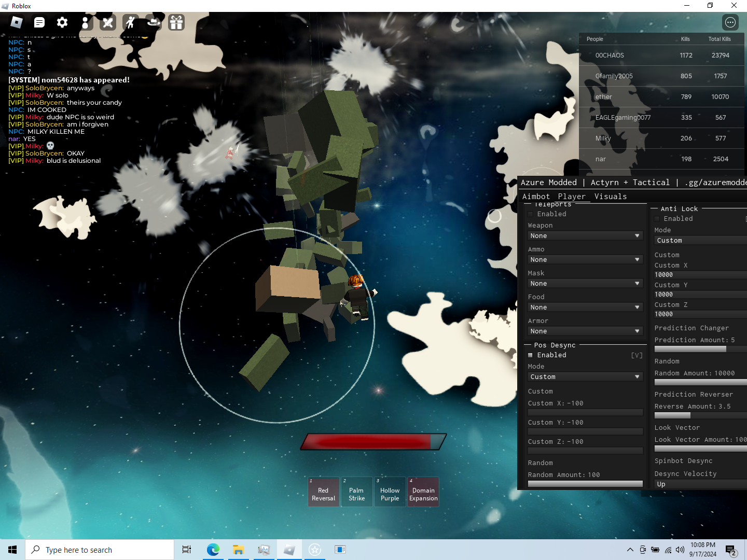The width and height of the screenshot is (747, 560).
Task: Adjust the Custom Y: -100 slider
Action: pyautogui.click(x=585, y=431)
